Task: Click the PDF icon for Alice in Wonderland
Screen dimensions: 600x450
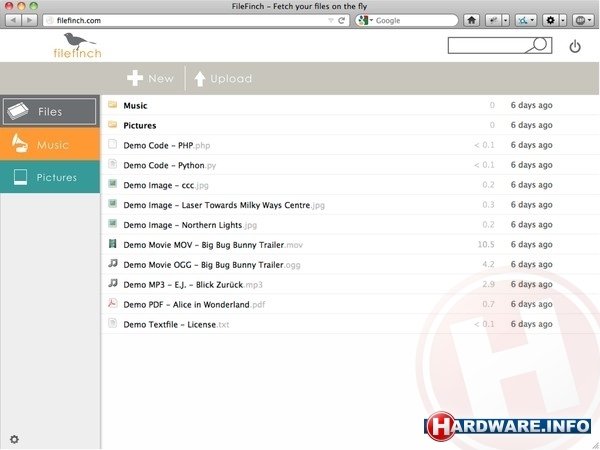Action: pyautogui.click(x=113, y=304)
